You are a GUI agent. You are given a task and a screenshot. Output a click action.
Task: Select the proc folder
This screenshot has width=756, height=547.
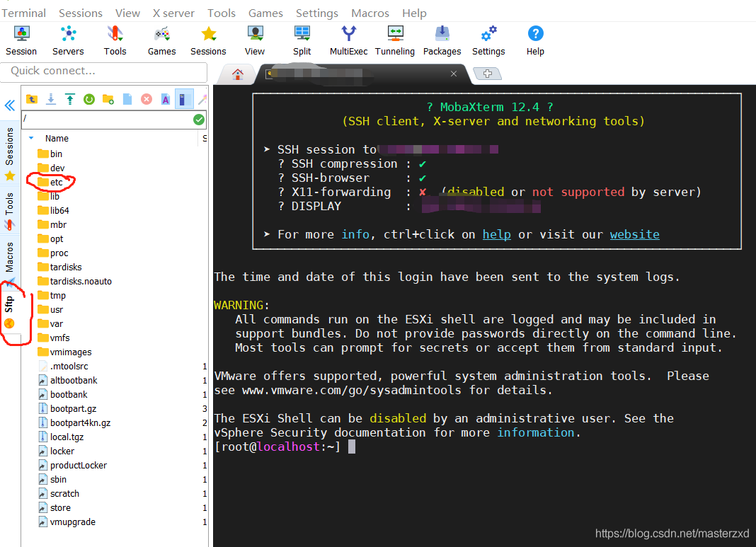point(52,253)
